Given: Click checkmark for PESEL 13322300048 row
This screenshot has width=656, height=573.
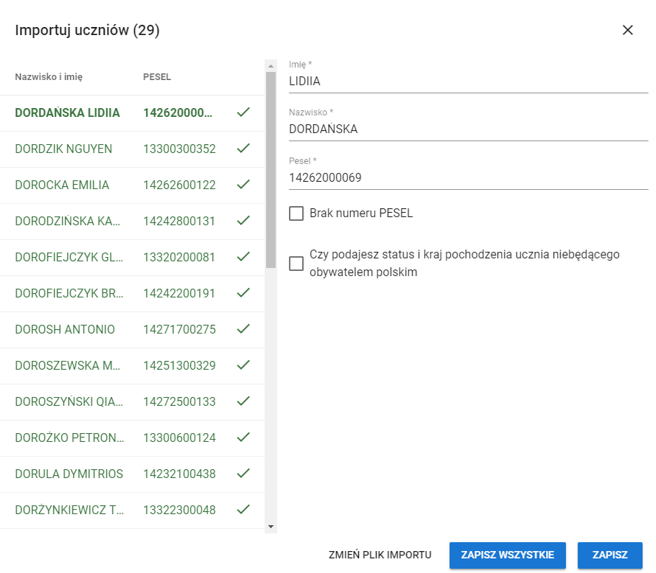Looking at the screenshot, I should click(243, 509).
